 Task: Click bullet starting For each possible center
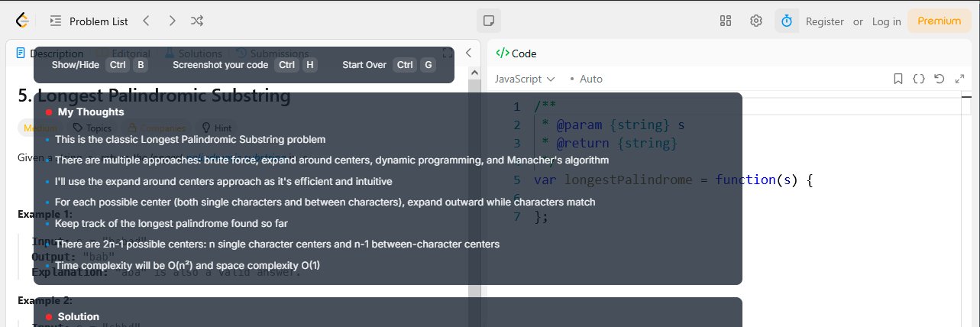pyautogui.click(x=325, y=202)
